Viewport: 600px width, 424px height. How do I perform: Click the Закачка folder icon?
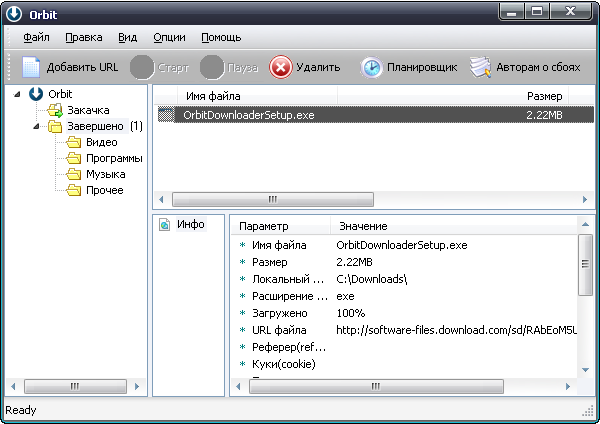pyautogui.click(x=55, y=110)
